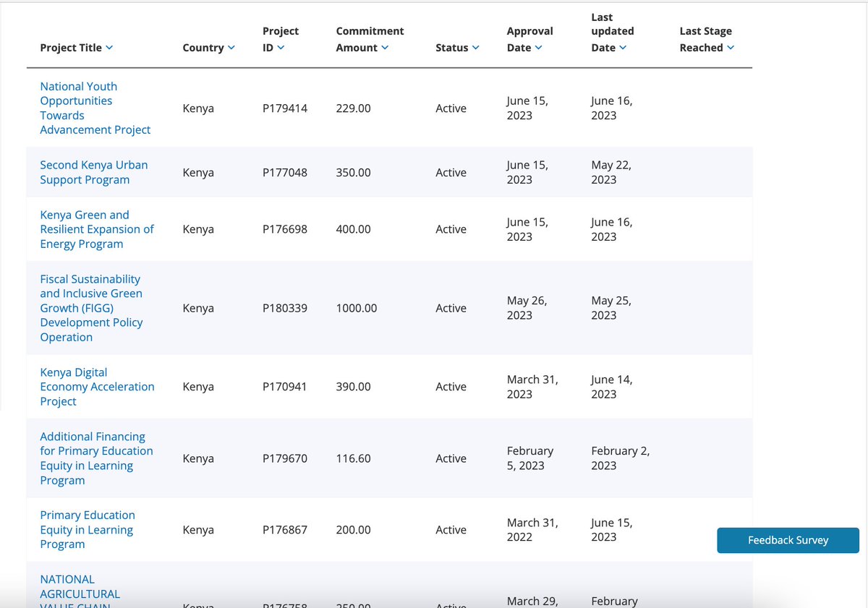This screenshot has height=608, width=868.
Task: Select commitment amount 116.60
Action: point(354,458)
